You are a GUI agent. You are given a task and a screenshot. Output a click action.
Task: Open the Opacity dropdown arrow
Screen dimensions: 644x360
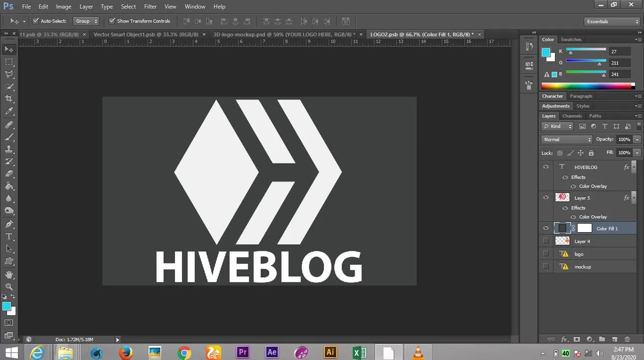click(x=637, y=139)
